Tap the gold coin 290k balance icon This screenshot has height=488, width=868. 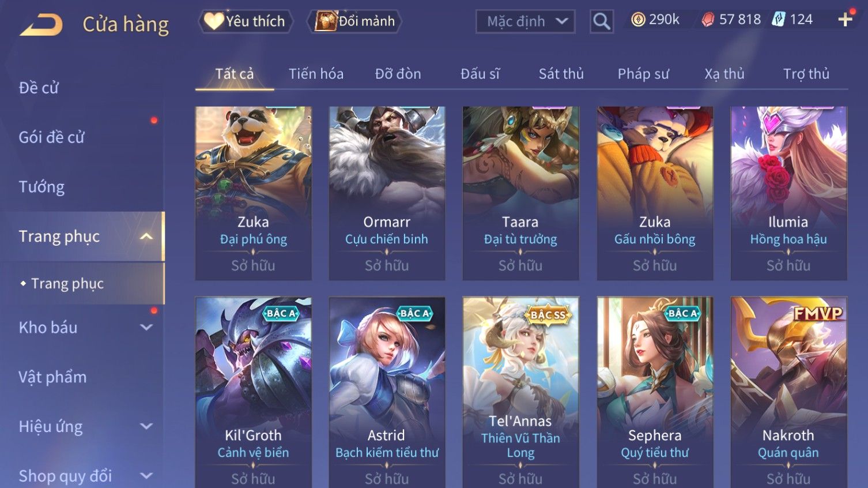click(x=637, y=20)
